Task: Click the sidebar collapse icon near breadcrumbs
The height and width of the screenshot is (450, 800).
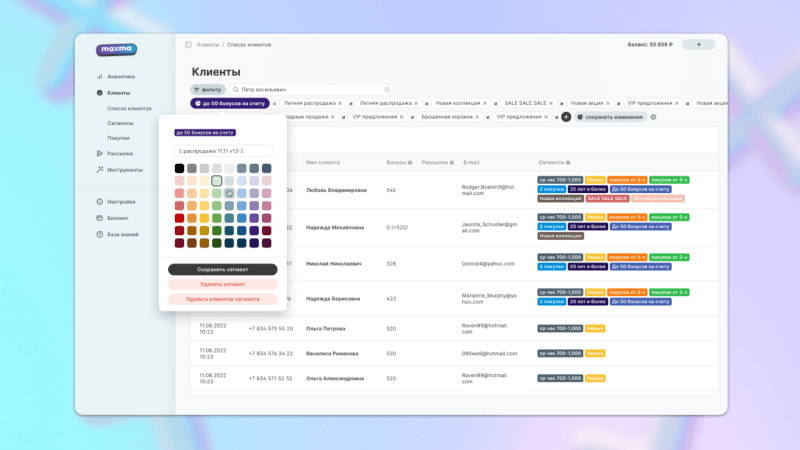Action: (188, 45)
